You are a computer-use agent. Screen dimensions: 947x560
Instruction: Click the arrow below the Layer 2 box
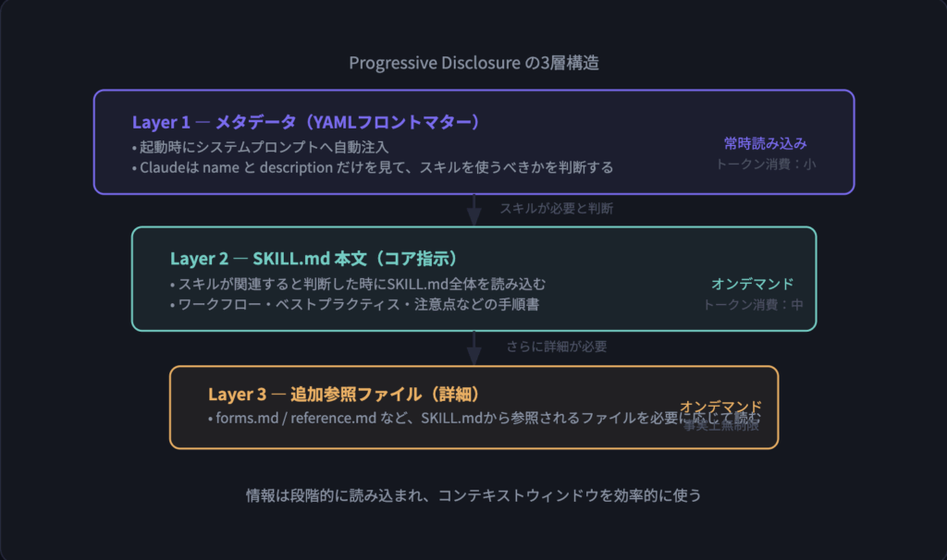tap(473, 348)
